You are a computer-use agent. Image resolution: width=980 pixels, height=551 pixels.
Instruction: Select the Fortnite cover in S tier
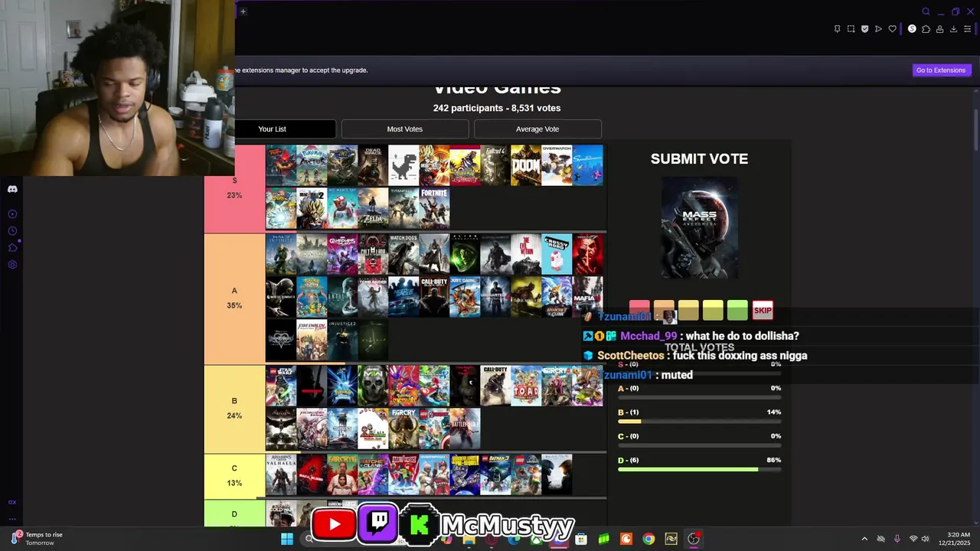pos(434,208)
